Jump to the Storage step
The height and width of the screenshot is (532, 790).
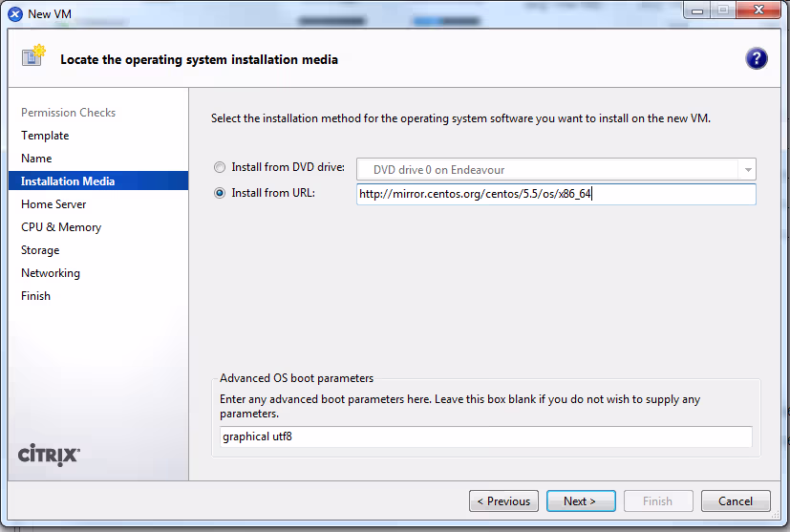[40, 250]
